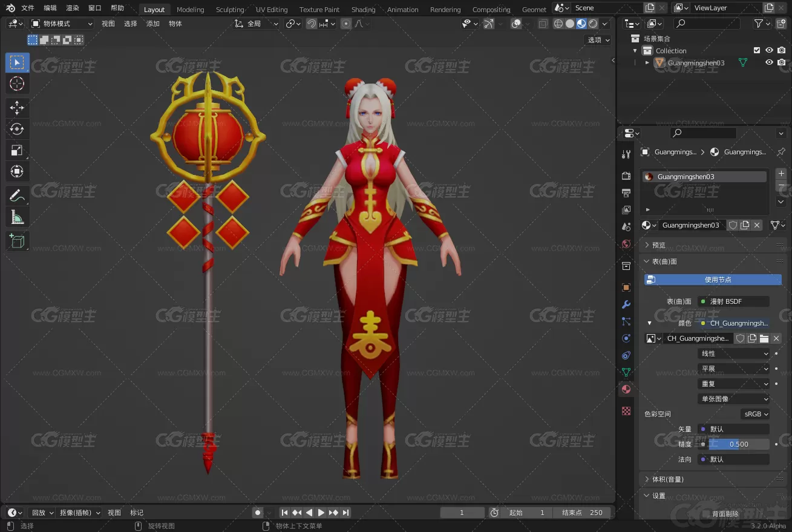Open image file with folder icon

point(764,338)
